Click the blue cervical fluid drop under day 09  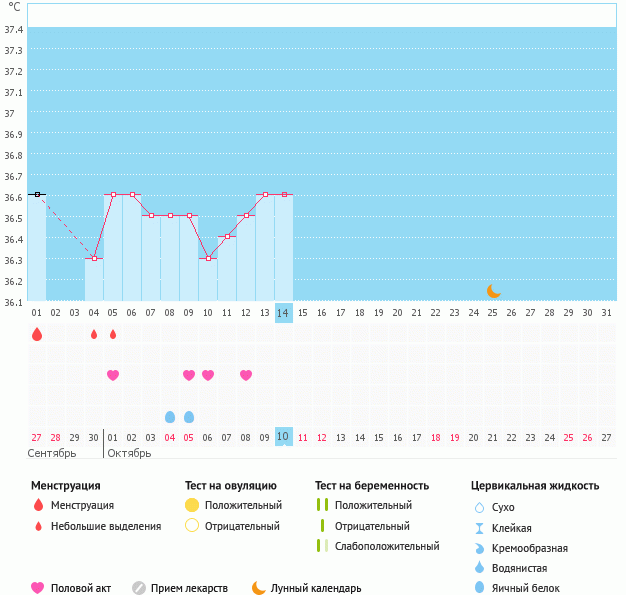[189, 416]
